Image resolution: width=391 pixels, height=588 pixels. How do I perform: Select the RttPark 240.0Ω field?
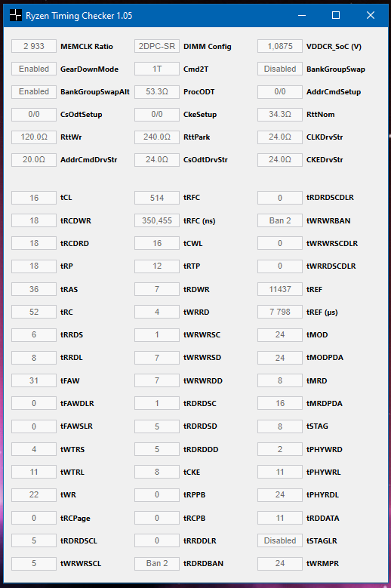click(157, 137)
